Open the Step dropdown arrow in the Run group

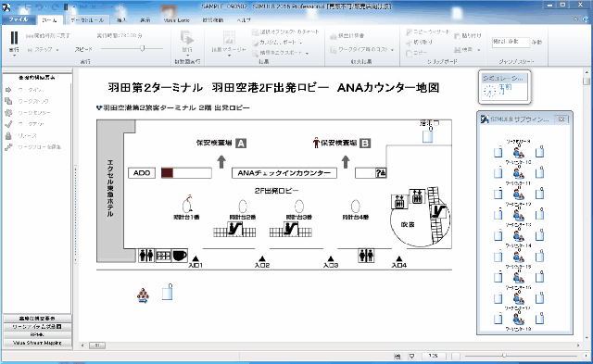click(x=57, y=50)
